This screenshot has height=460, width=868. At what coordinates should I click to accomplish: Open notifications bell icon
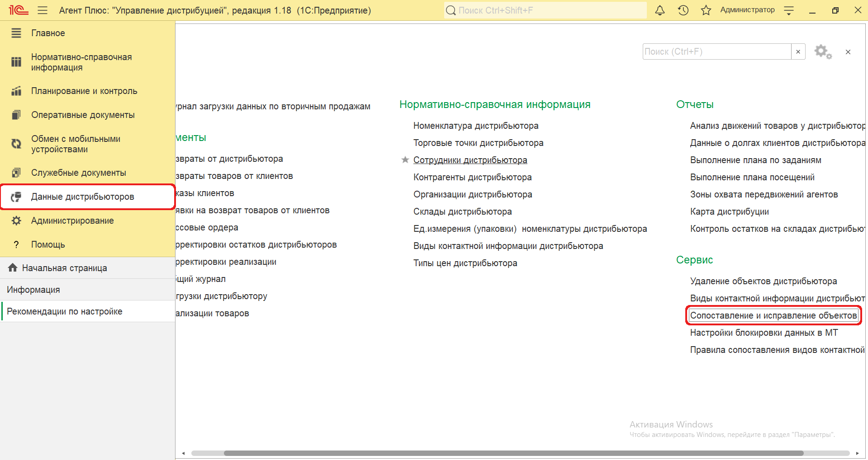click(x=660, y=10)
